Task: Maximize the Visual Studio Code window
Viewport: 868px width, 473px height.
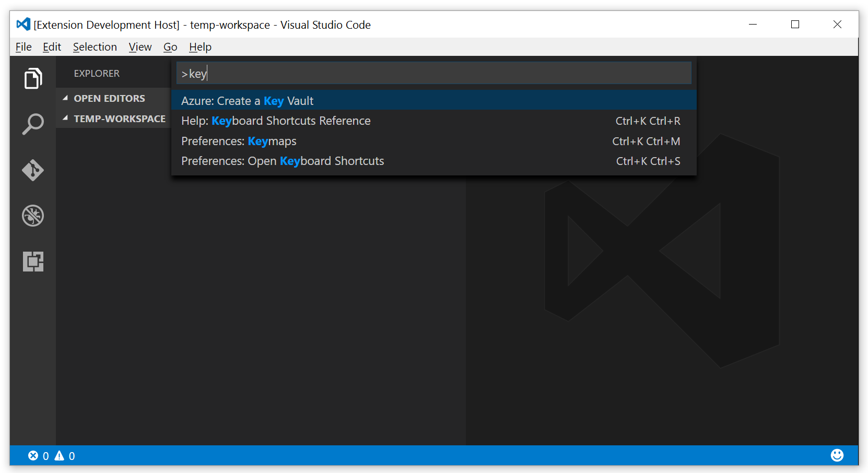Action: click(795, 24)
